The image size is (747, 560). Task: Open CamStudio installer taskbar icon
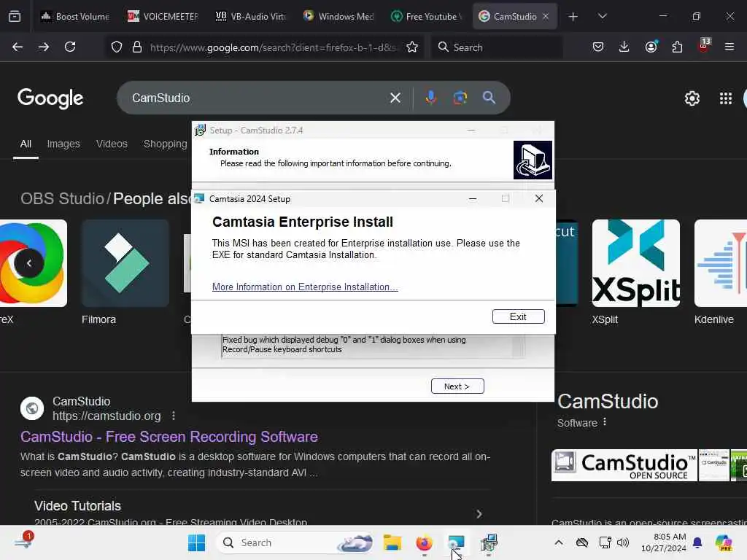488,542
